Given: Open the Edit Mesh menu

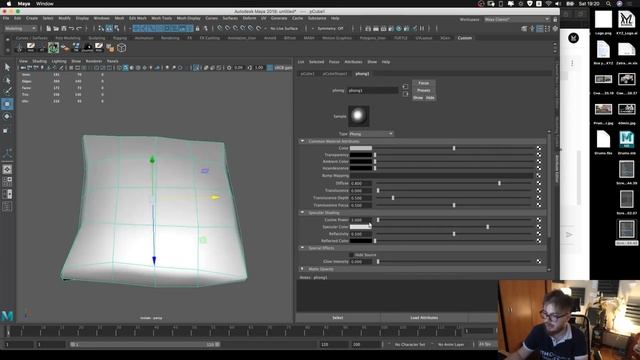Looking at the screenshot, I should (138, 18).
